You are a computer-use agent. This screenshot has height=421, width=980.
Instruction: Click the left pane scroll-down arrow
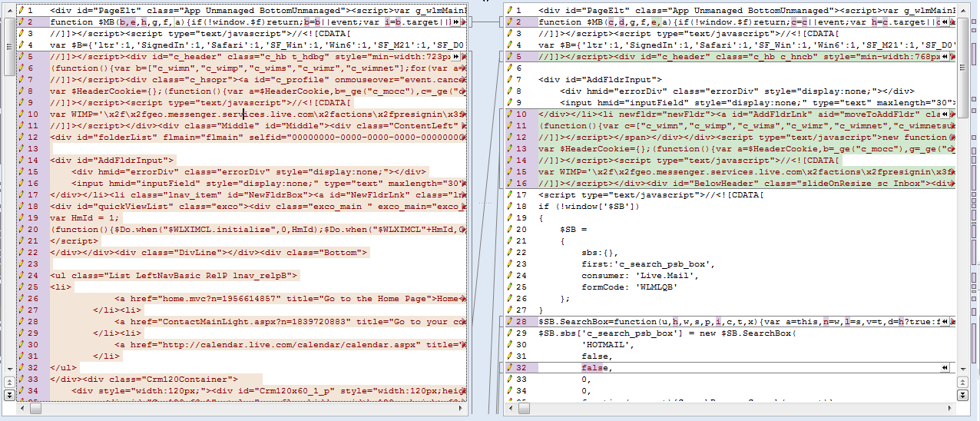pyautogui.click(x=8, y=371)
